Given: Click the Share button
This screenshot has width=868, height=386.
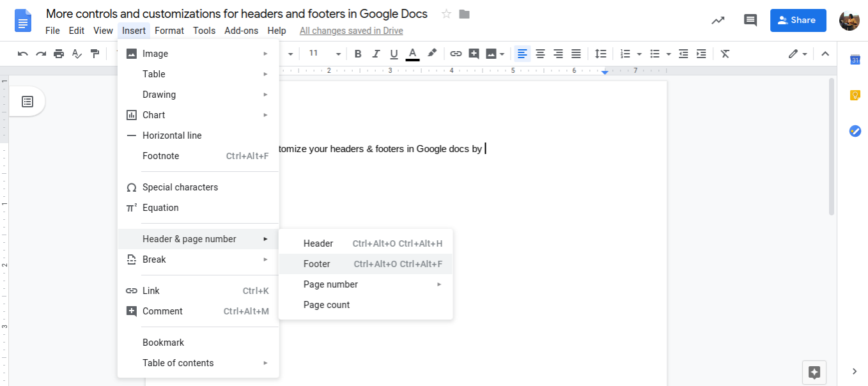Looking at the screenshot, I should pos(798,20).
